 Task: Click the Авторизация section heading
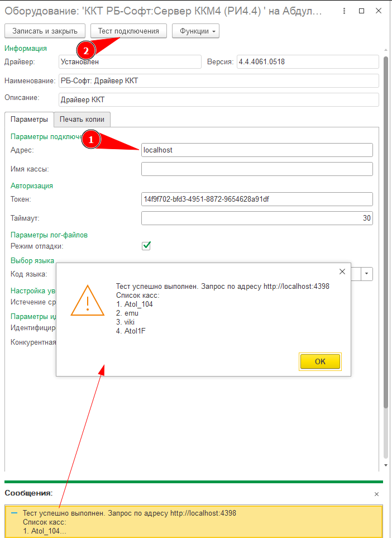pos(32,185)
